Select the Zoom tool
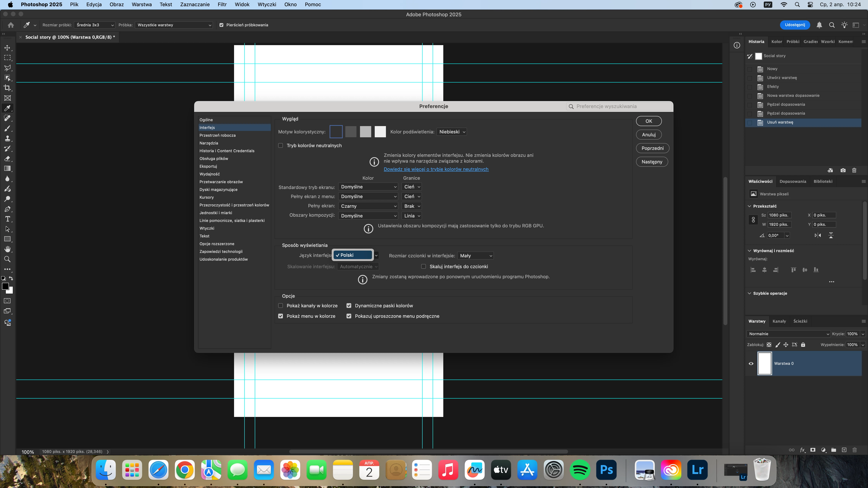868x488 pixels. pyautogui.click(x=7, y=259)
